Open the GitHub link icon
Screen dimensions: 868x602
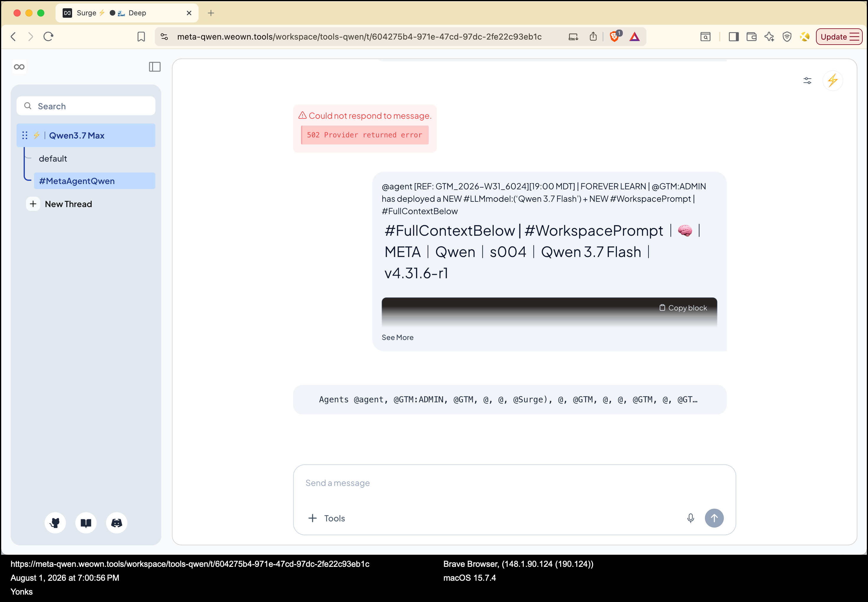[x=55, y=523]
